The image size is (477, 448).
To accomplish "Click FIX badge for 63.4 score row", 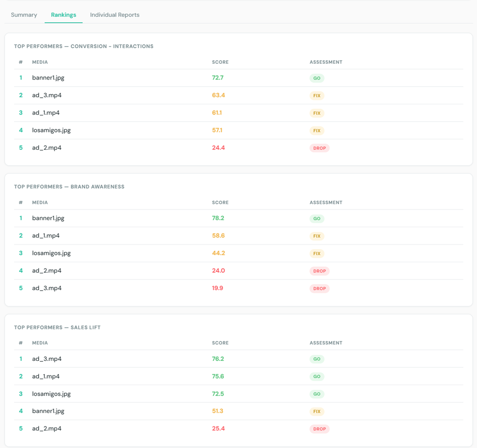I will [317, 95].
